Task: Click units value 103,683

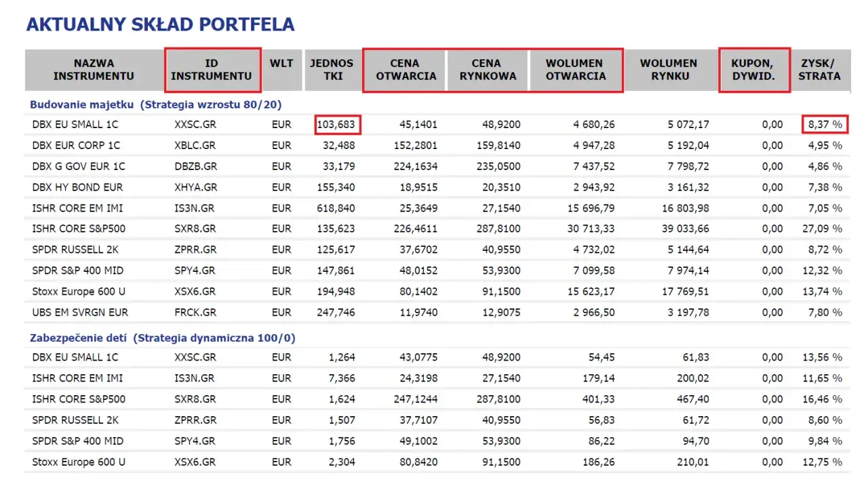Action: (x=337, y=125)
